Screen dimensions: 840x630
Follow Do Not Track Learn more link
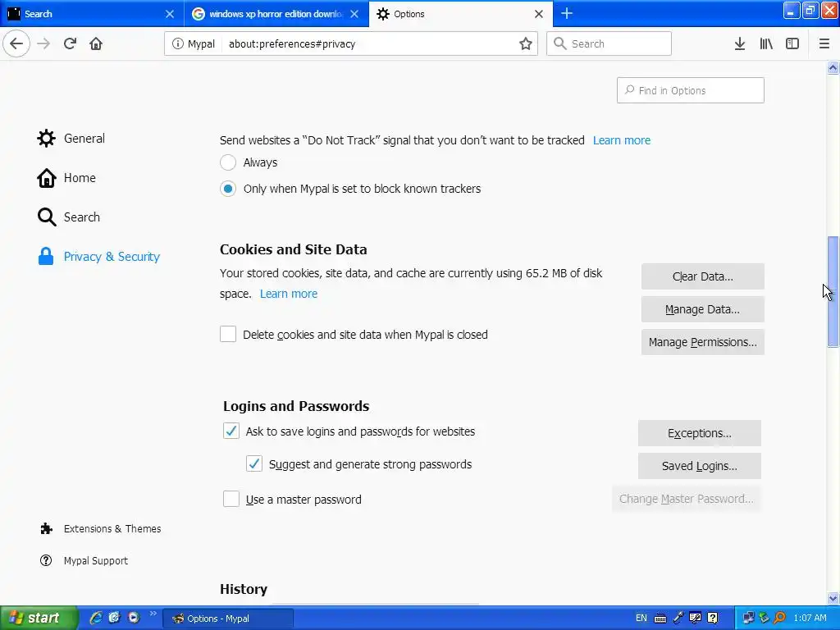click(622, 140)
